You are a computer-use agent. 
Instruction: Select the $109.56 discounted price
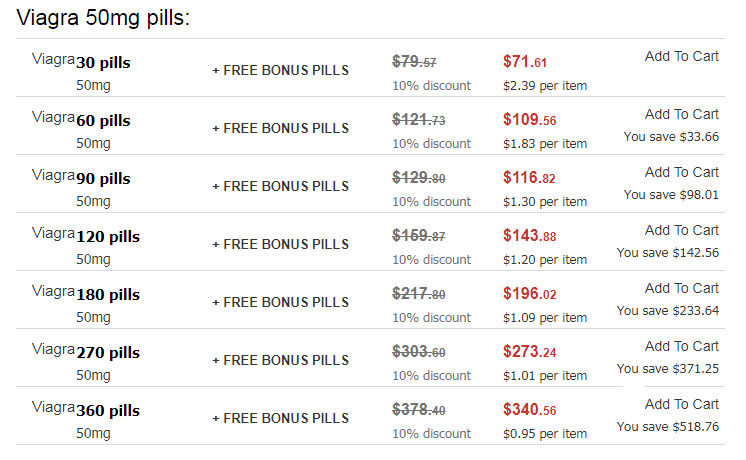(529, 120)
